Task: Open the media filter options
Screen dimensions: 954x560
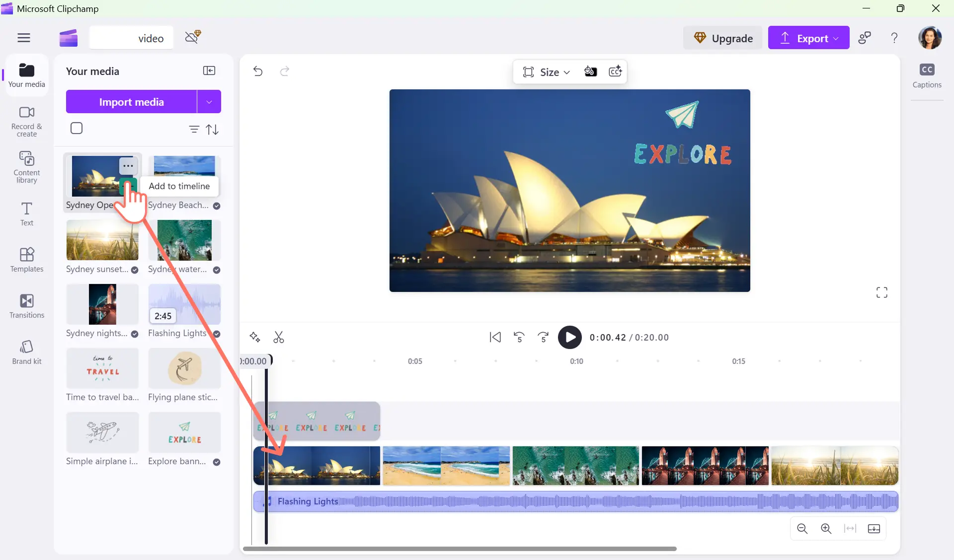Action: pos(194,130)
